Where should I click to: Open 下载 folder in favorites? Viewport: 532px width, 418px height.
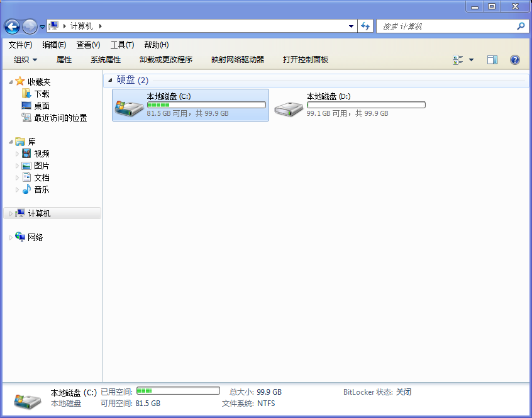pyautogui.click(x=42, y=94)
